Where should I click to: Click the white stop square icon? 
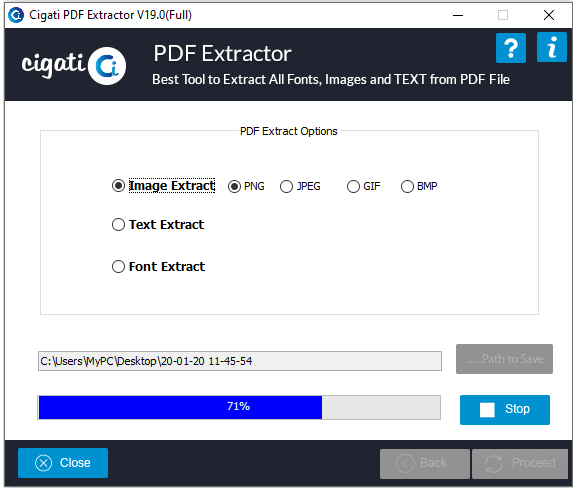click(x=487, y=410)
